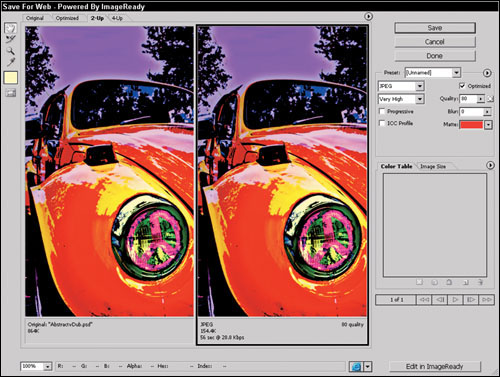500x377 pixels.
Task: Open the Very High compression quality dropdown
Action: click(401, 99)
